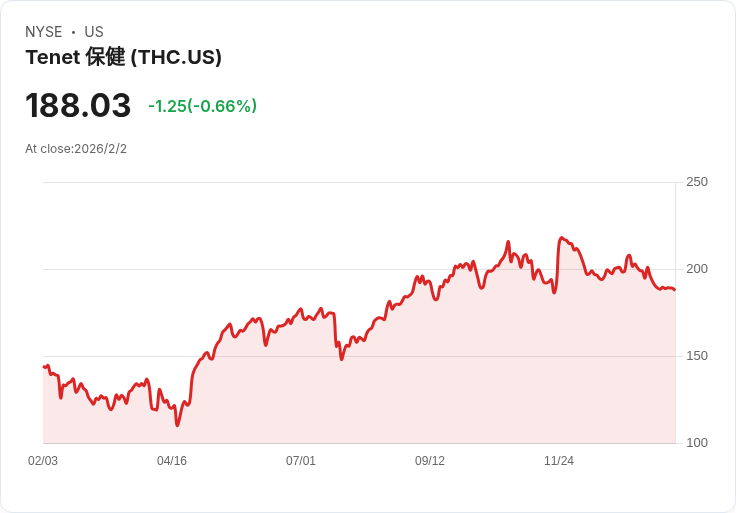The height and width of the screenshot is (513, 736).
Task: Click the 09/12 date axis label
Action: click(x=430, y=461)
